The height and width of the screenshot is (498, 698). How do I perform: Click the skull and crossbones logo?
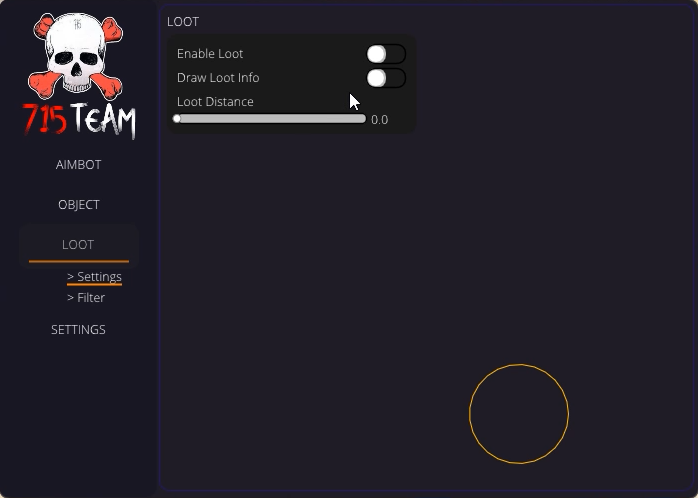tap(77, 55)
